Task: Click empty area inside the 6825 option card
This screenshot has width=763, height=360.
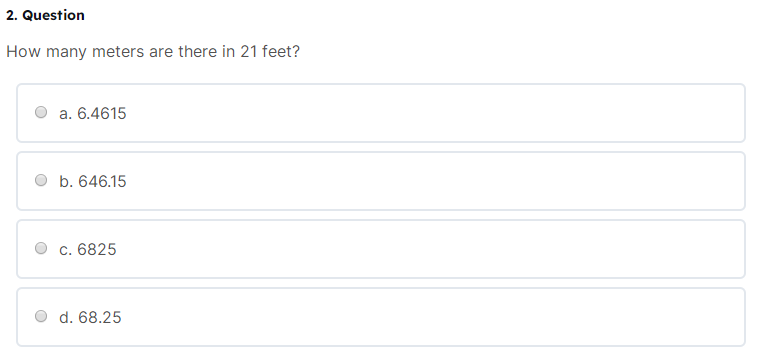Action: point(438,250)
